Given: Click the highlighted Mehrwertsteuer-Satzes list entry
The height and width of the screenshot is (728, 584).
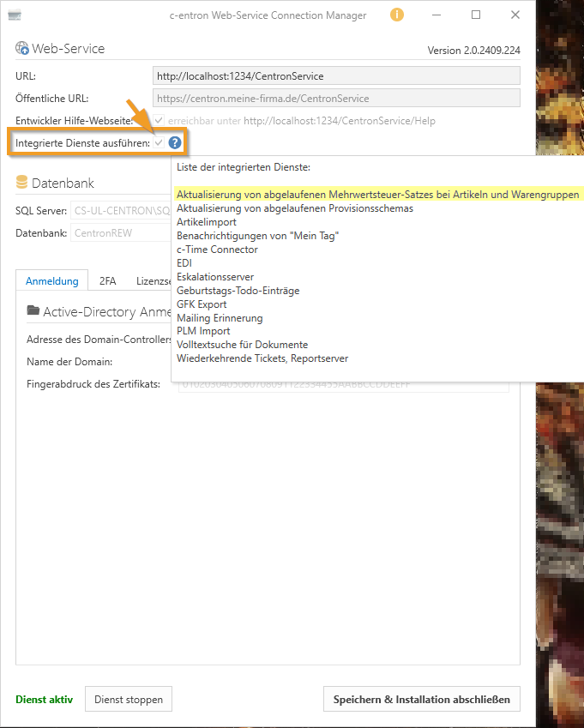Looking at the screenshot, I should pos(377,195).
